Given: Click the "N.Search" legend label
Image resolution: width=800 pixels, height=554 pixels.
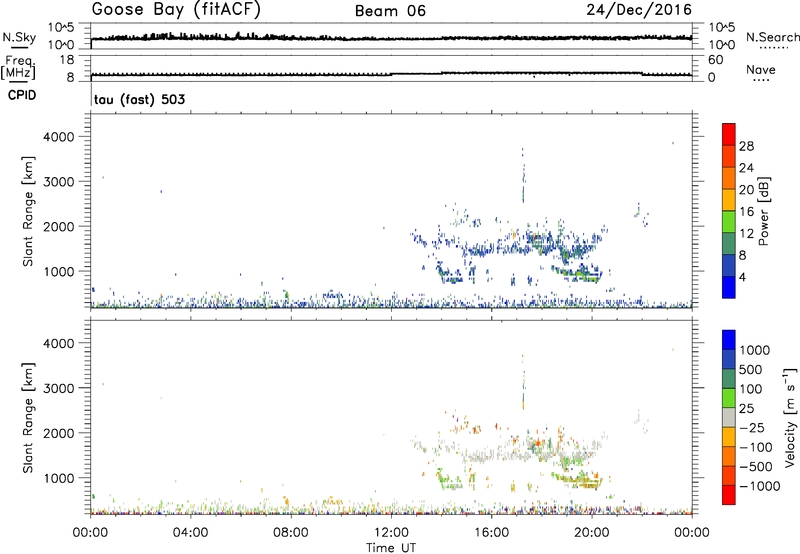Looking at the screenshot, I should tap(772, 37).
